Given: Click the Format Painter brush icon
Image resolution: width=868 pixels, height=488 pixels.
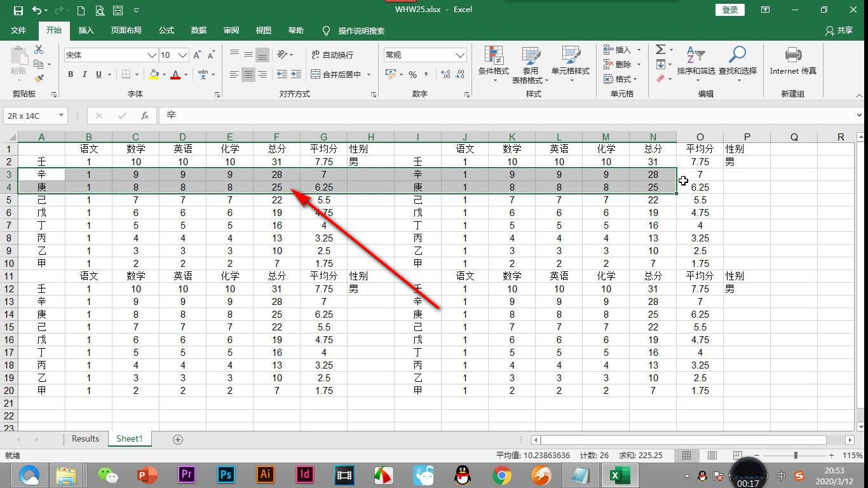Looking at the screenshot, I should pos(39,79).
